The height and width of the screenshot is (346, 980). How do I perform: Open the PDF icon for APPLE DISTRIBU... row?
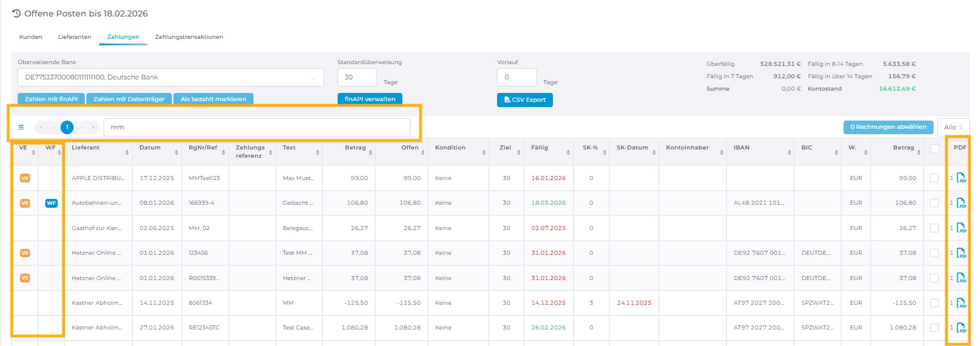961,178
